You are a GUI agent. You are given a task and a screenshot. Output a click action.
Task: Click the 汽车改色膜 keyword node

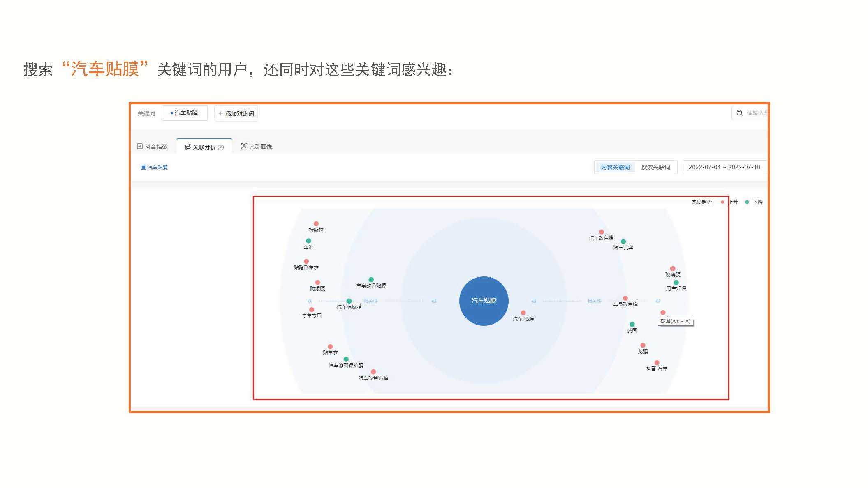pos(601,232)
